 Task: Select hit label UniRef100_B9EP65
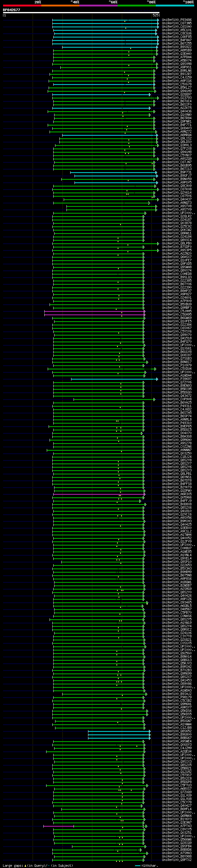[x=177, y=426]
